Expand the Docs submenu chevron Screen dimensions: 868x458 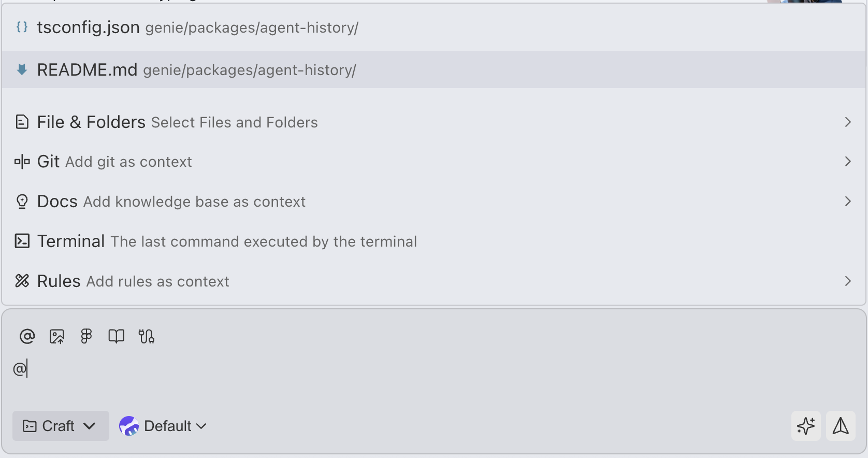(x=847, y=202)
